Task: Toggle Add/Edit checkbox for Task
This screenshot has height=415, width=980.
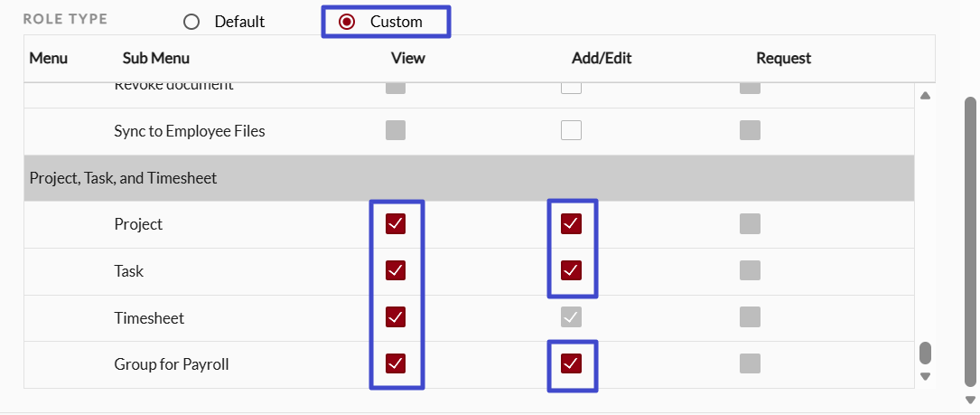Action: pyautogui.click(x=571, y=270)
